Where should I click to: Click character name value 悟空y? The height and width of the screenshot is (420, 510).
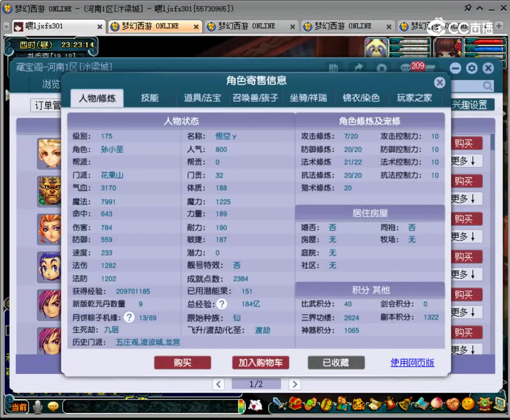tap(226, 136)
